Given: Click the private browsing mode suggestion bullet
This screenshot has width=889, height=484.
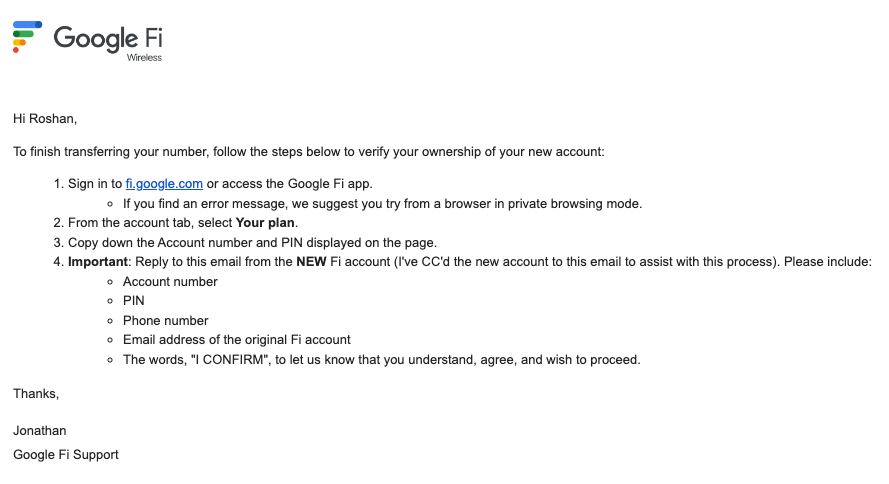Looking at the screenshot, I should coord(382,204).
